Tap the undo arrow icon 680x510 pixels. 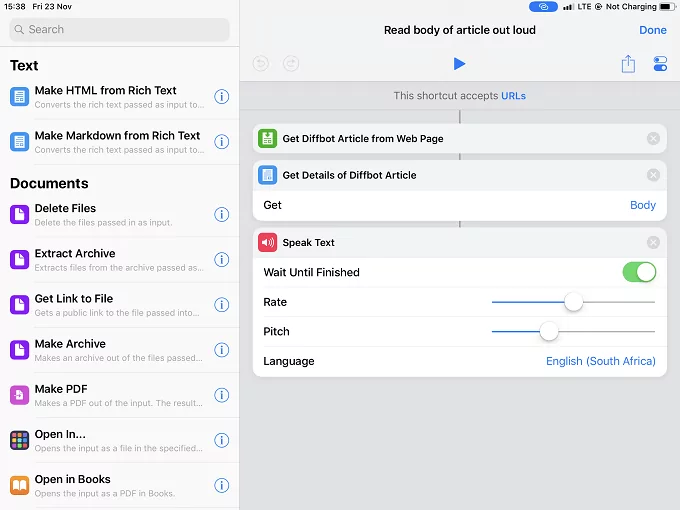click(x=261, y=64)
